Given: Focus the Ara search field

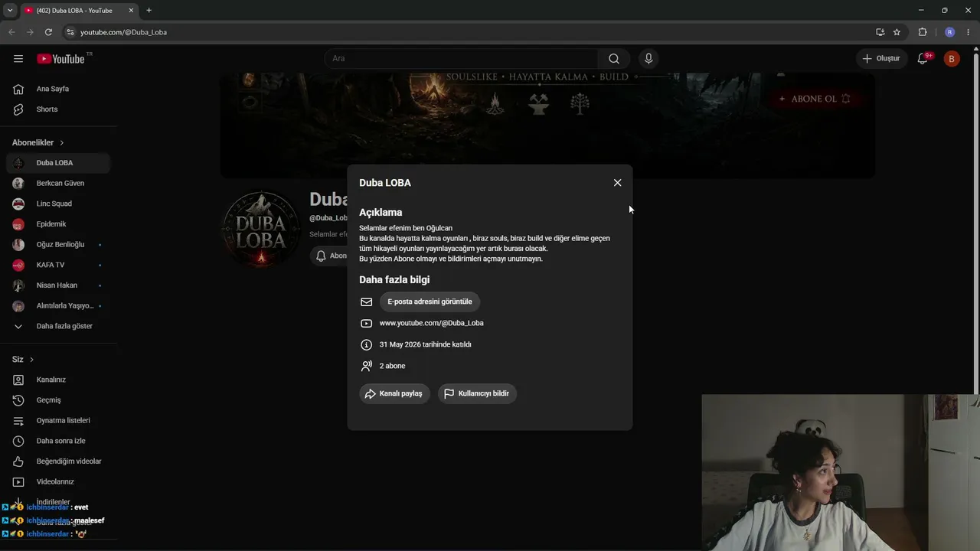Looking at the screenshot, I should click(x=462, y=59).
